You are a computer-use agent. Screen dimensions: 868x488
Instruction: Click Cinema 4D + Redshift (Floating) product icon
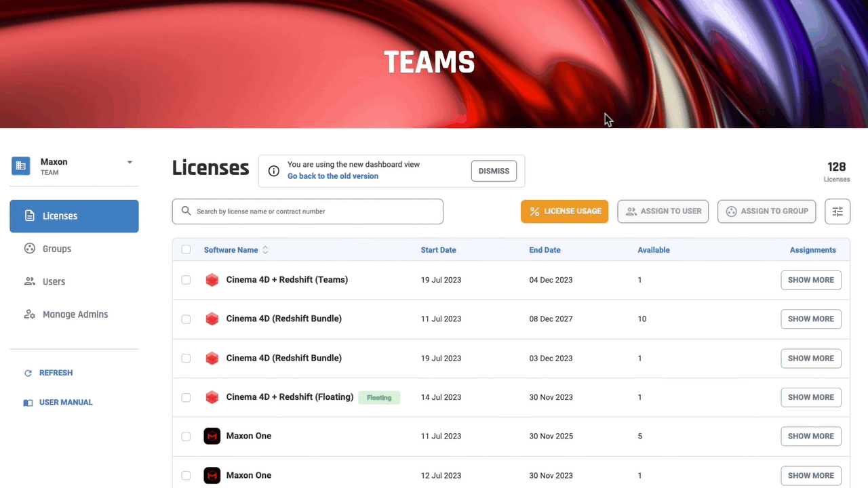212,397
